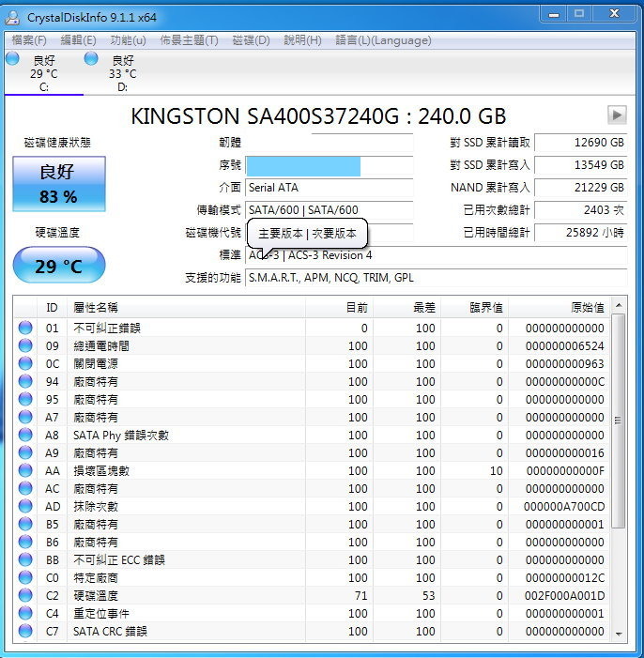Click status orb for attribute B6
Image resolution: width=644 pixels, height=658 pixels.
(25, 542)
